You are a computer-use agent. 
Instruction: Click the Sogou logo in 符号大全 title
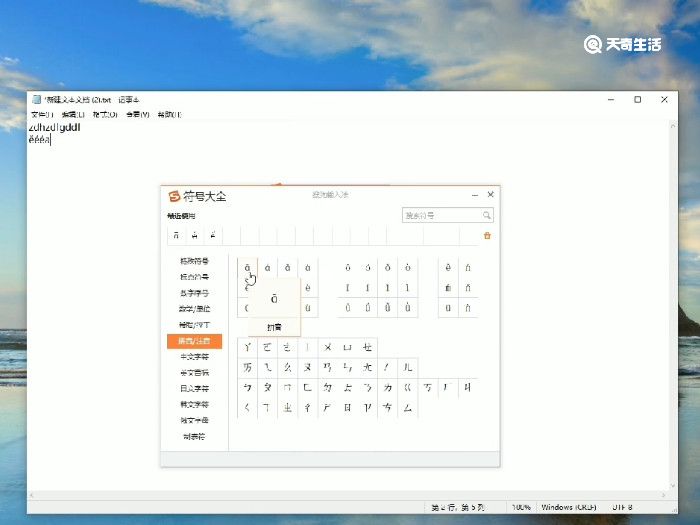click(174, 196)
